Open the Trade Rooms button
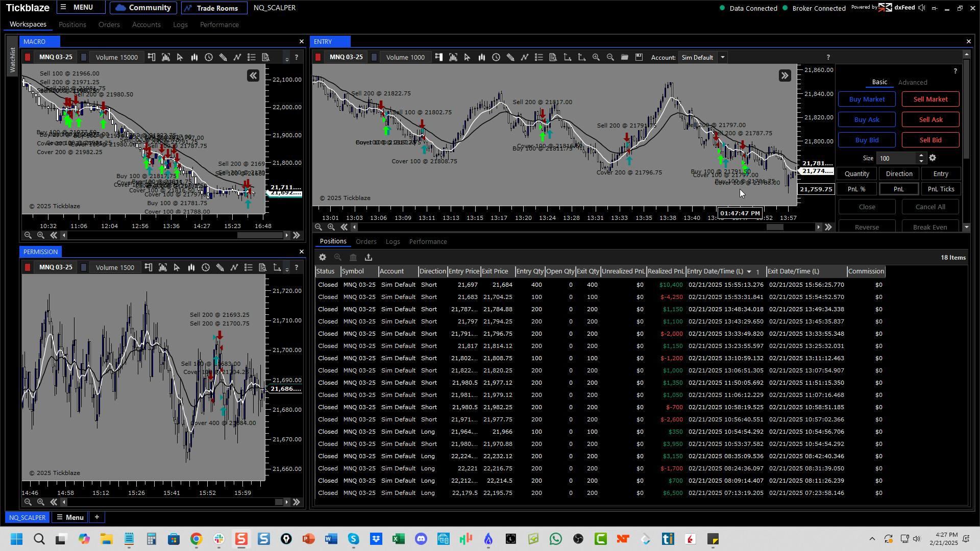Screen dimensions: 980x551 (214, 8)
